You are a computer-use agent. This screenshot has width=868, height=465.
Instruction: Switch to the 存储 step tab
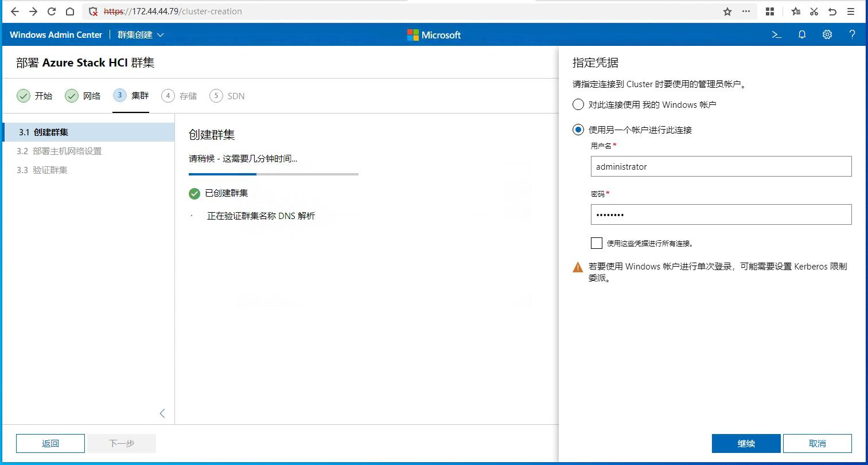(179, 96)
